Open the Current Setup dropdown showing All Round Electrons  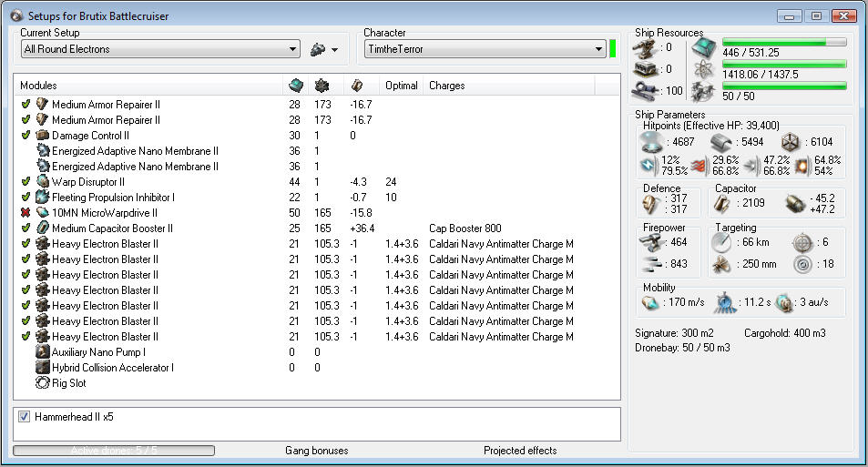(x=161, y=49)
